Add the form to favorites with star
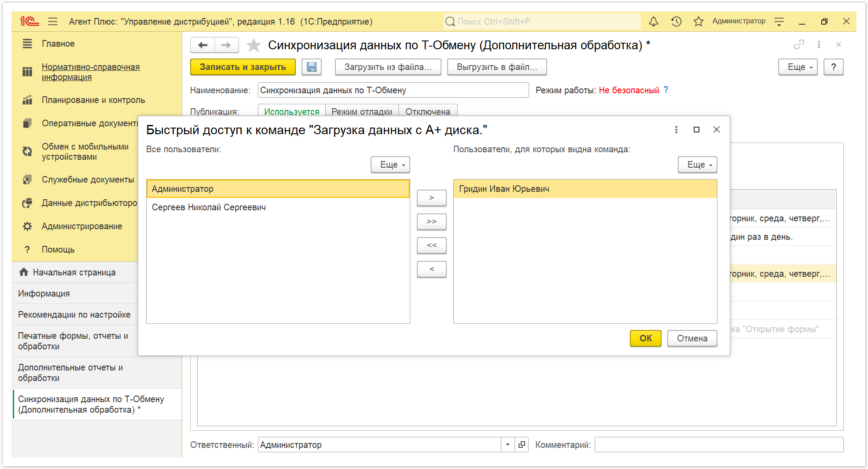868x469 pixels. point(254,45)
